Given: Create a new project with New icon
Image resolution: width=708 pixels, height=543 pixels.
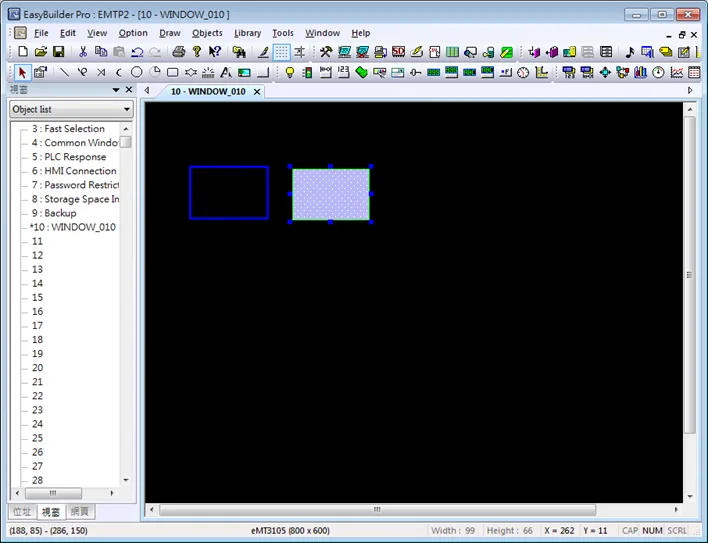Looking at the screenshot, I should [x=23, y=52].
